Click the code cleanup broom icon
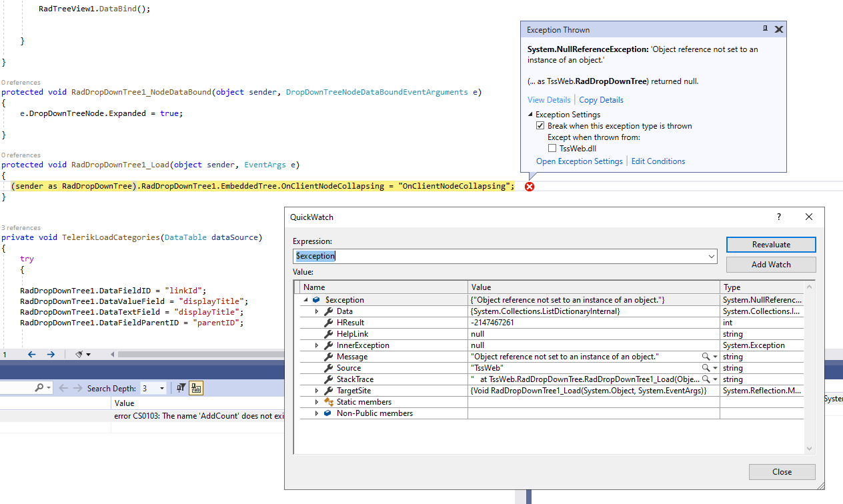 [x=80, y=355]
